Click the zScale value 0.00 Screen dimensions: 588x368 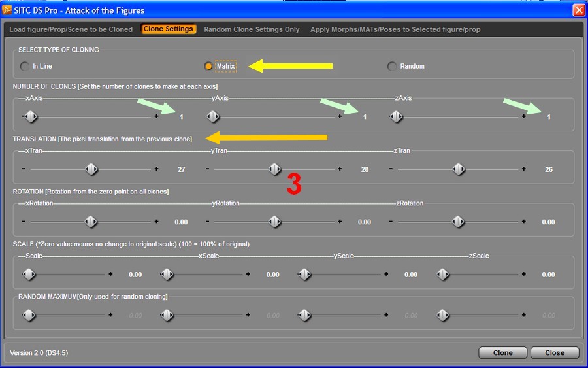(x=548, y=275)
